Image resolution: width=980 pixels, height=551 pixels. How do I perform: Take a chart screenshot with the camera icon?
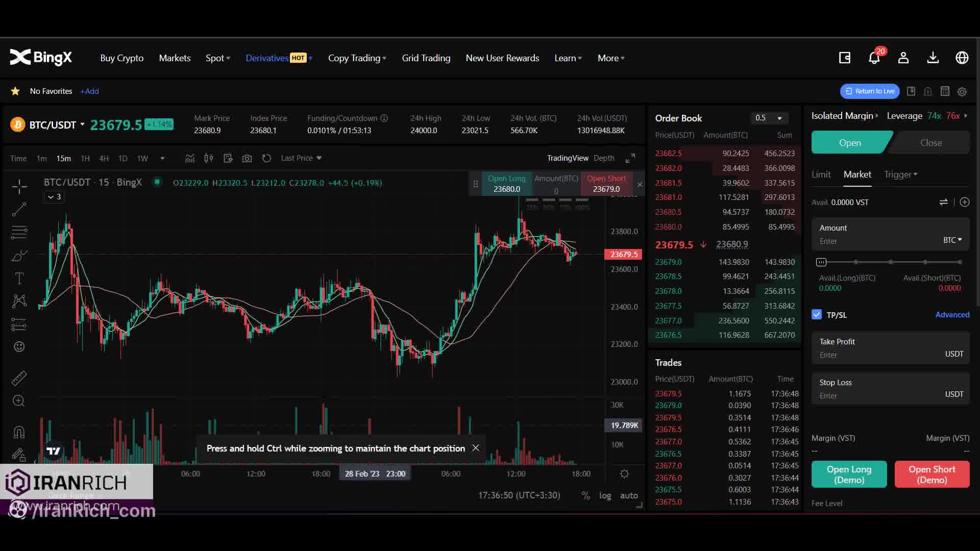click(247, 158)
